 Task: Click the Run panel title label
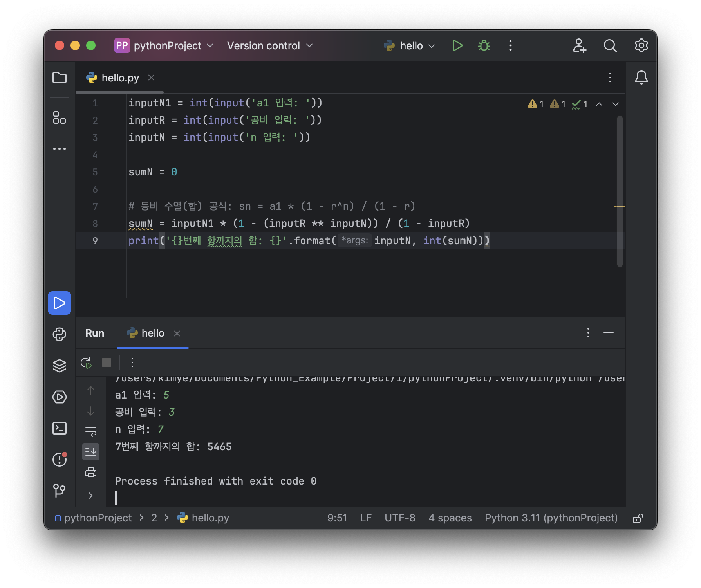(95, 333)
